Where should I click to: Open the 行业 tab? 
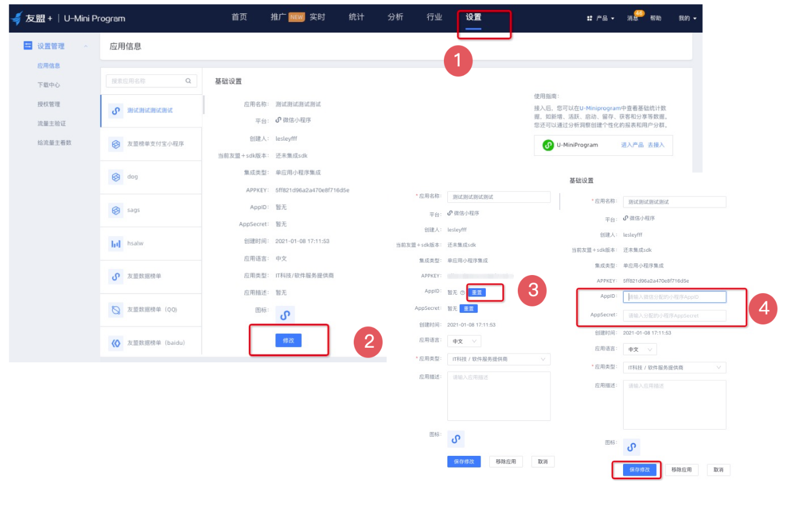pyautogui.click(x=434, y=17)
